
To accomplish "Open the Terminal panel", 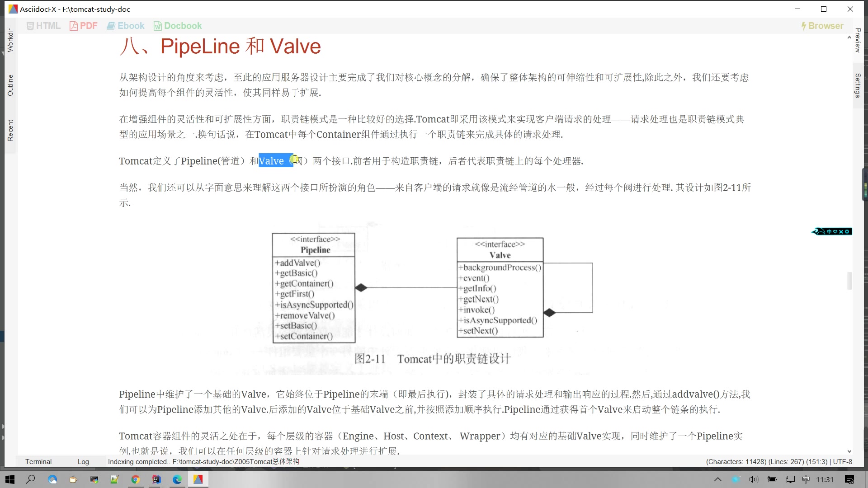I will (x=38, y=461).
